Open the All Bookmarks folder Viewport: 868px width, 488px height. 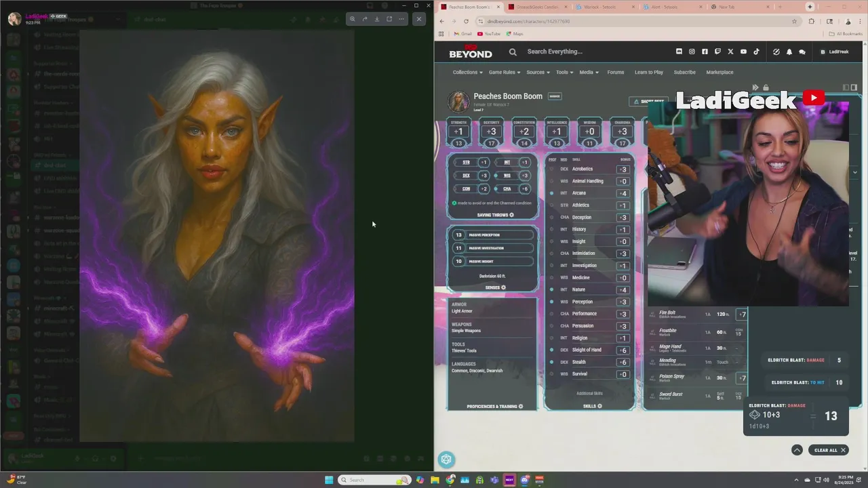pos(846,33)
